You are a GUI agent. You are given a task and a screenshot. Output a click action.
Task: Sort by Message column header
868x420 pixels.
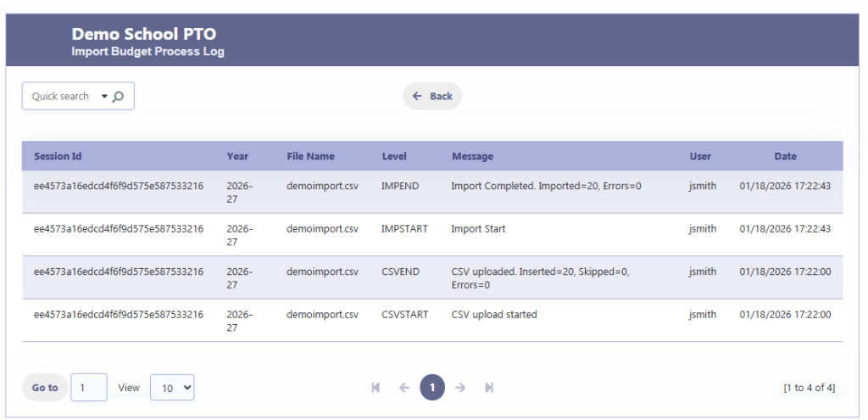pos(472,156)
